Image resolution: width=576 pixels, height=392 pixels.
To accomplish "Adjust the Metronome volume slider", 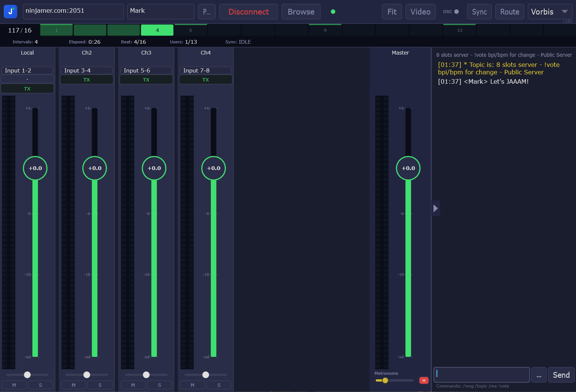I will [385, 380].
